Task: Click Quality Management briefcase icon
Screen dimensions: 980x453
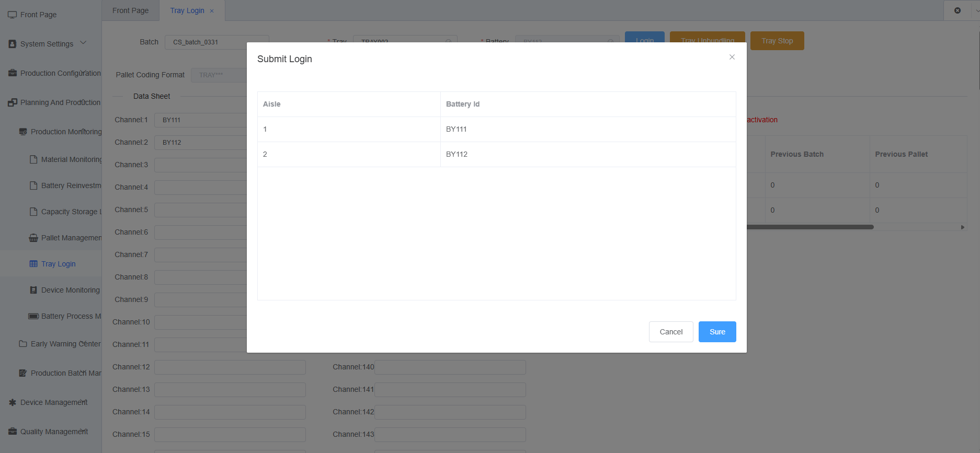Action: [13, 432]
